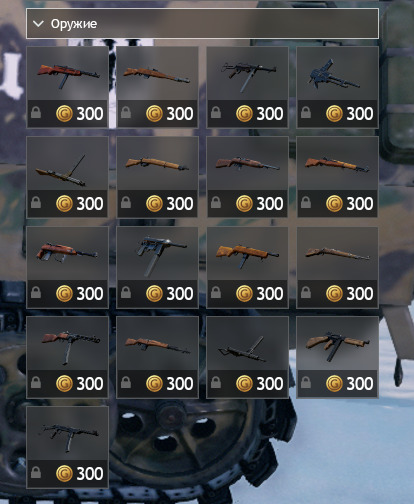Click the Оружие header label
The image size is (414, 504).
(x=74, y=24)
